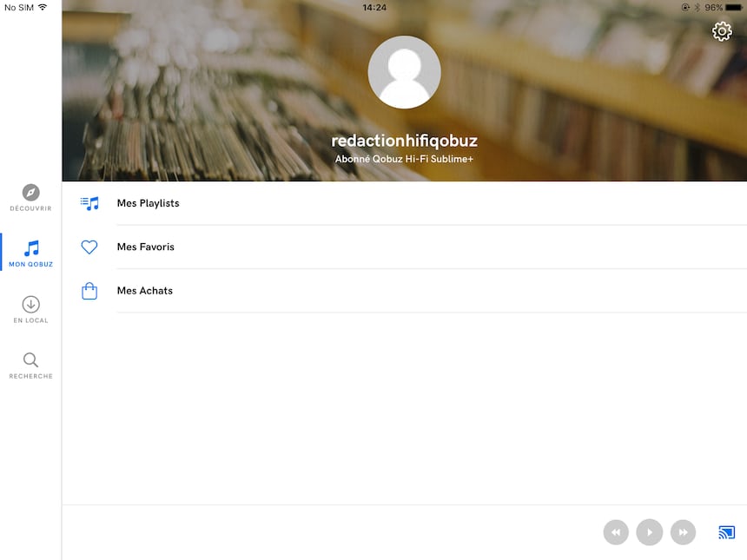Screen dimensions: 747x560
Task: Tap the Wi-Fi icon in the status bar
Action: coord(43,7)
